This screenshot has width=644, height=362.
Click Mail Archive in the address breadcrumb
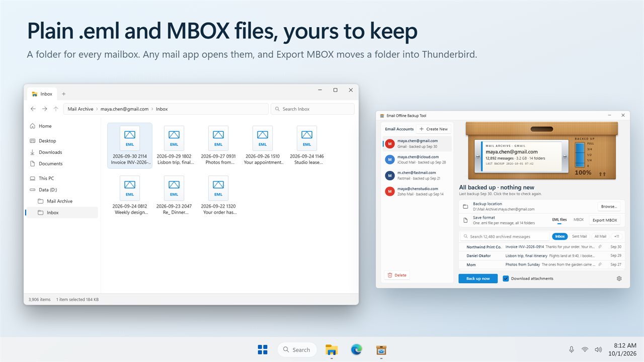point(80,109)
